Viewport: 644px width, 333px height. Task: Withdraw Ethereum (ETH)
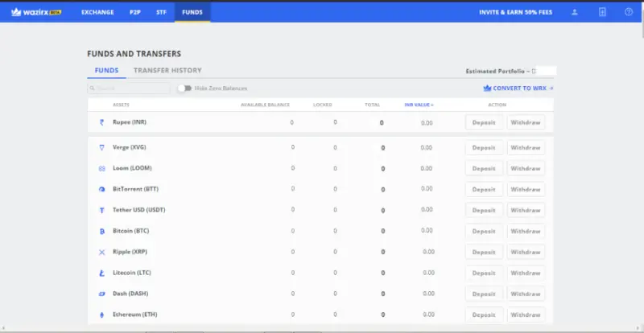[526, 315]
